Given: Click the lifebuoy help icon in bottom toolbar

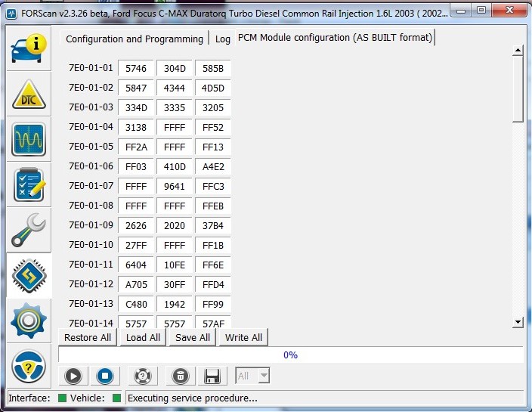Looking at the screenshot, I should tap(142, 376).
